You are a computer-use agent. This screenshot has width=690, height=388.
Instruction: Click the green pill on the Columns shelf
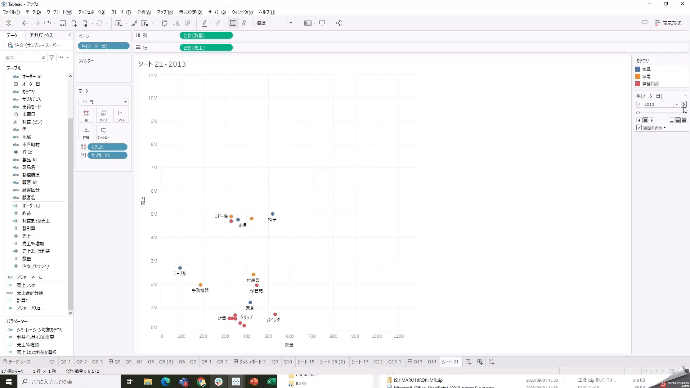(206, 35)
